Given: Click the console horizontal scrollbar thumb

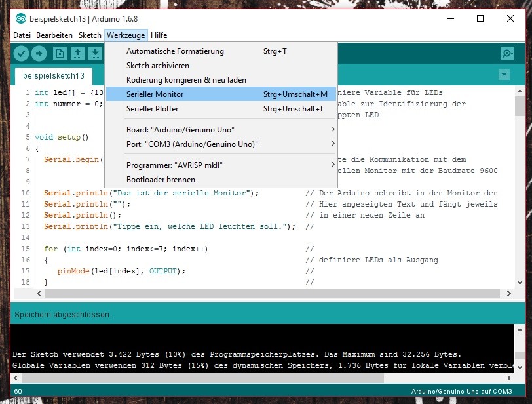Looking at the screenshot, I should tap(202, 378).
